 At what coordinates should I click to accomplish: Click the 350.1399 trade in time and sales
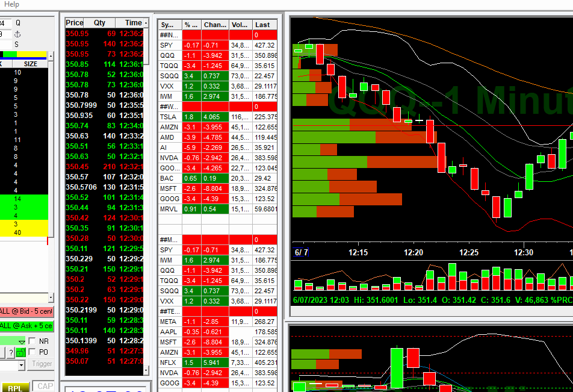click(x=105, y=341)
